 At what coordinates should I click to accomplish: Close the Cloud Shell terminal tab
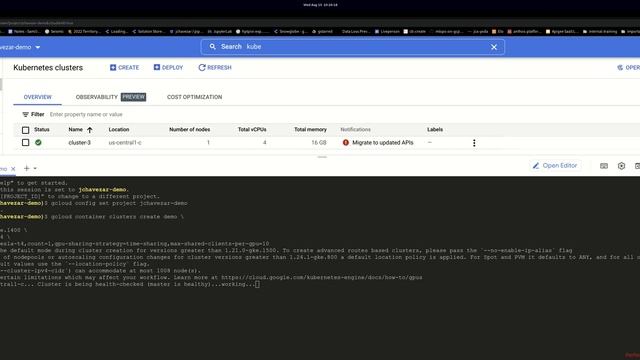coord(13,169)
